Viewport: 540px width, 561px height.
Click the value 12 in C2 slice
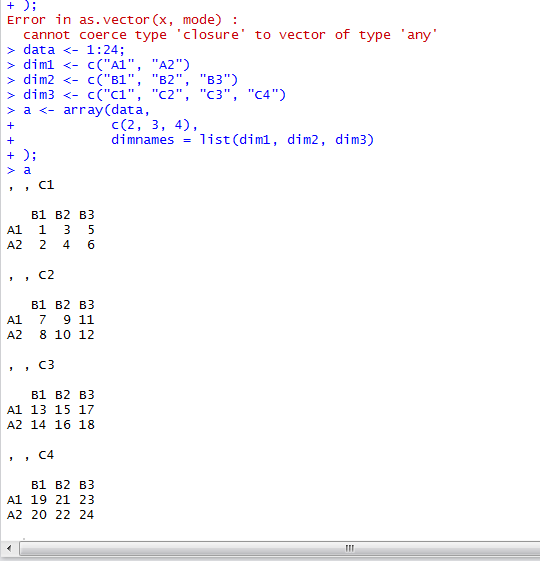tap(87, 335)
